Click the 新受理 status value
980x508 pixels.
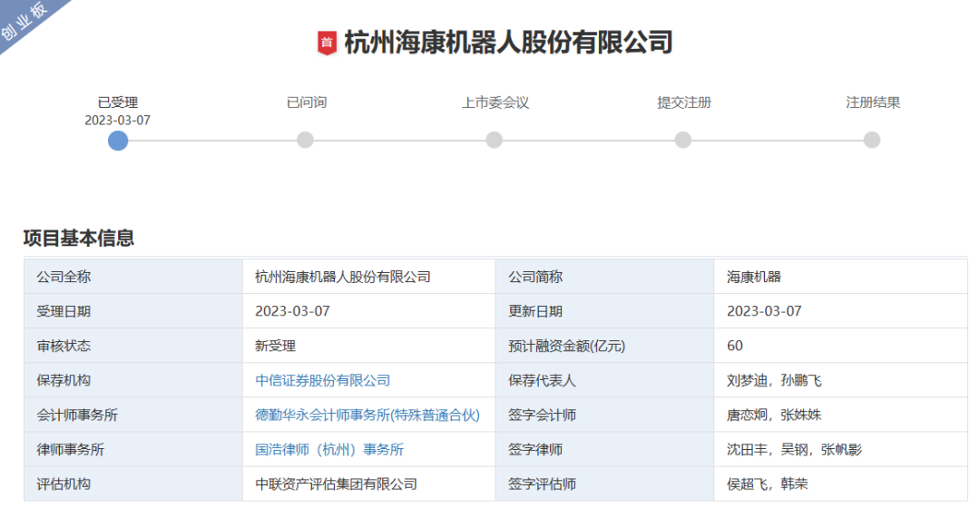(275, 347)
